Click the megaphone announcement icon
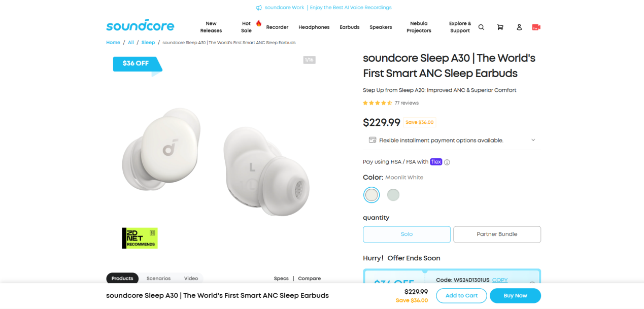 point(259,8)
